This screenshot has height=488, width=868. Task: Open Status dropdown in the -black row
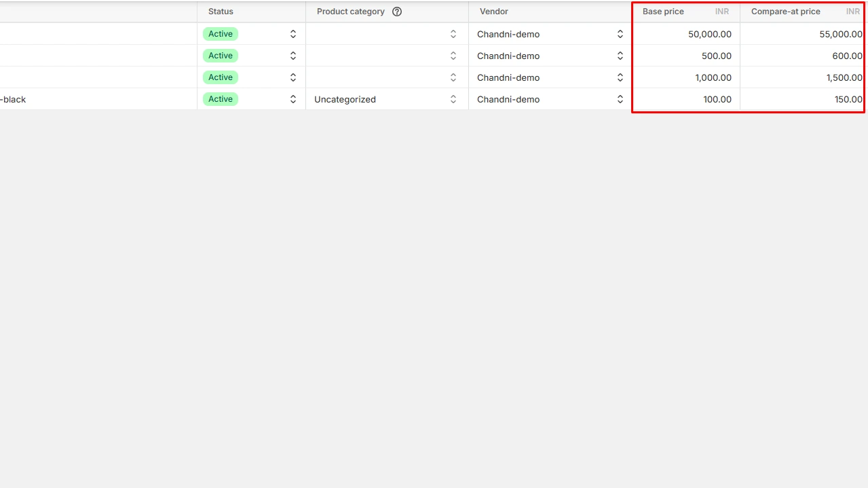(x=293, y=99)
